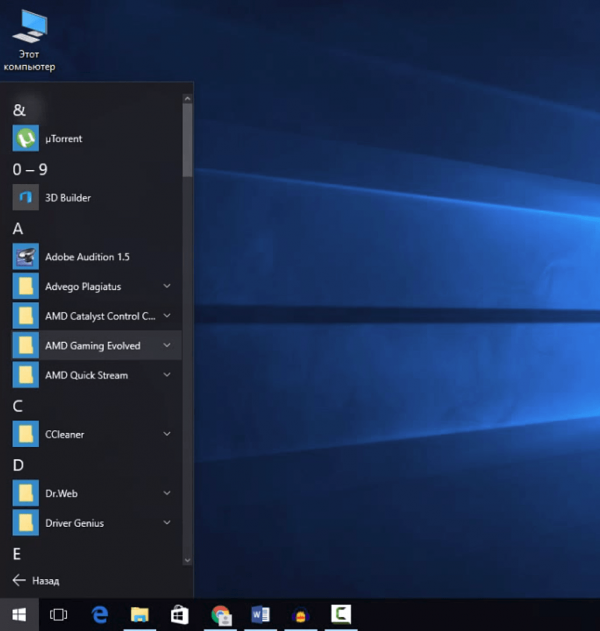Screen dimensions: 600x631
Task: Click the E section letter header
Action: coord(16,554)
